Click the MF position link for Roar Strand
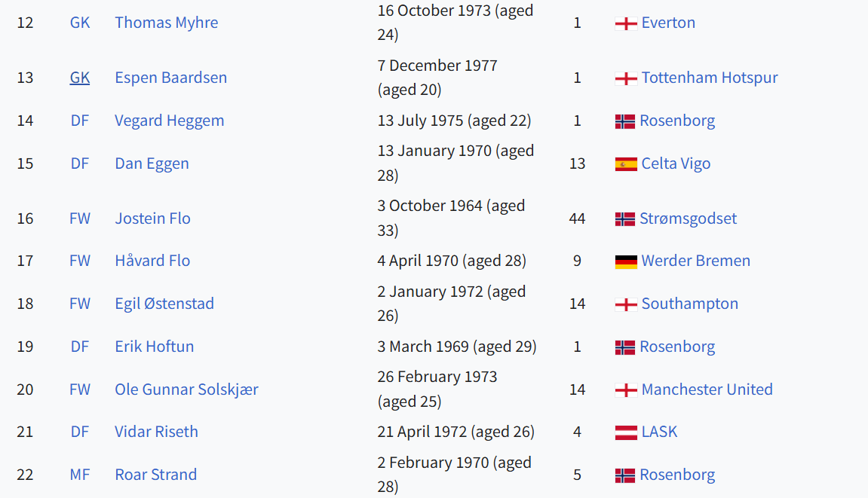868x498 pixels. pos(79,475)
